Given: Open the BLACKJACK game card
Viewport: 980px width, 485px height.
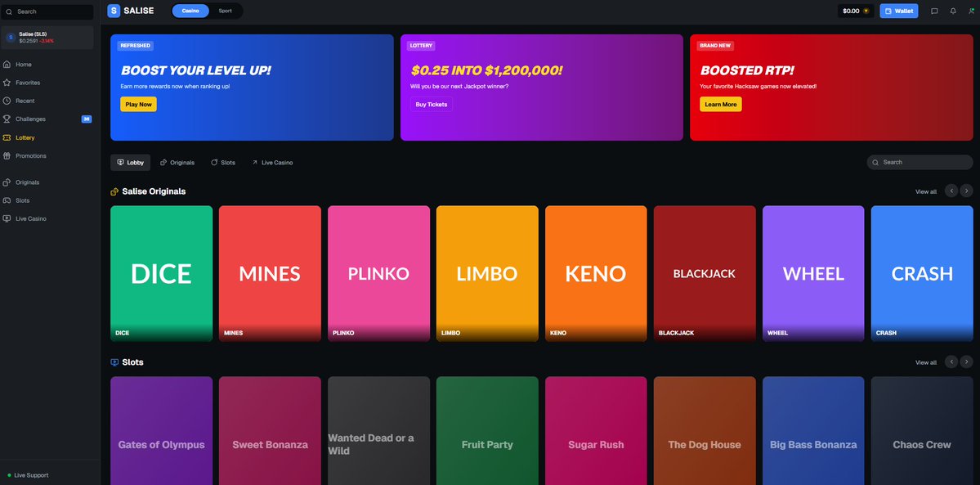Looking at the screenshot, I should click(705, 273).
